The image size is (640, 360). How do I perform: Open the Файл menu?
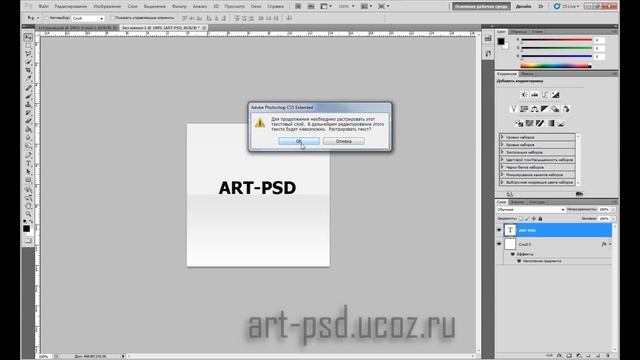point(44,7)
